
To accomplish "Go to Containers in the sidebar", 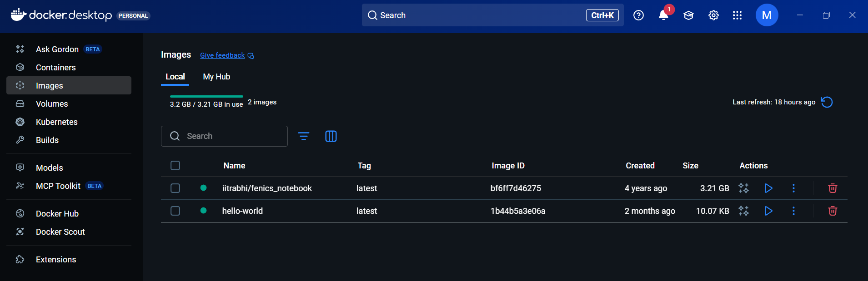I will point(69,67).
